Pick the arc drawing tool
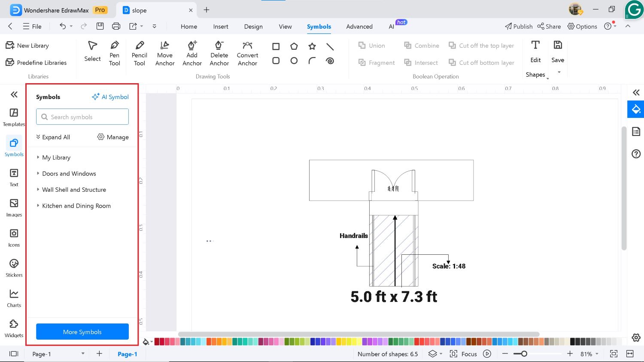The width and height of the screenshot is (644, 362). tap(312, 61)
